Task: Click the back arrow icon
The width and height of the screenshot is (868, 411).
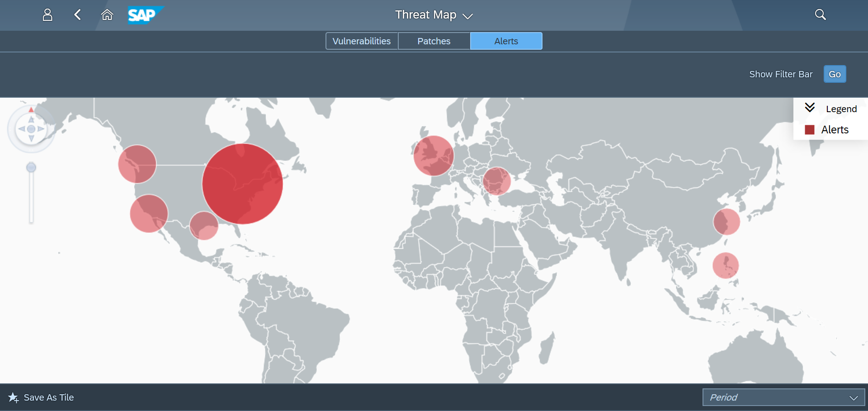Action: tap(78, 15)
